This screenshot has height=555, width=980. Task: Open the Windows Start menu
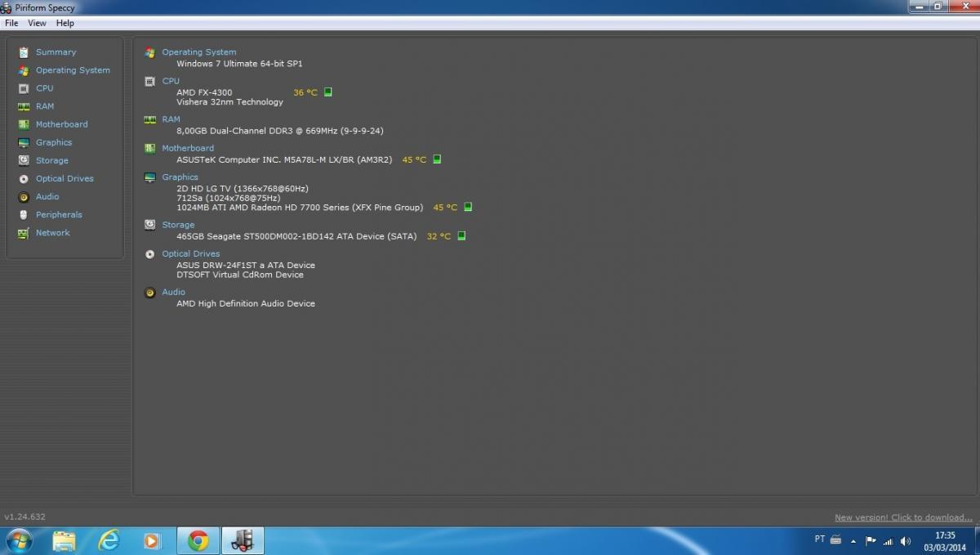tap(18, 541)
